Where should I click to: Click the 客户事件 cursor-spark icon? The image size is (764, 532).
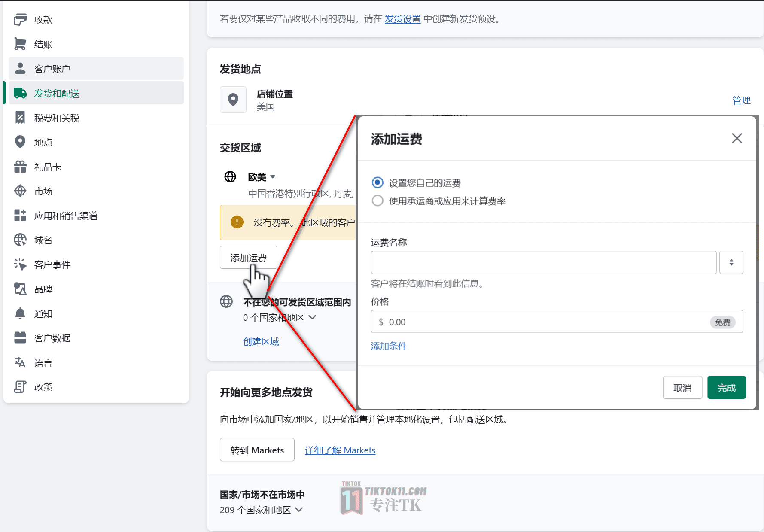(20, 264)
